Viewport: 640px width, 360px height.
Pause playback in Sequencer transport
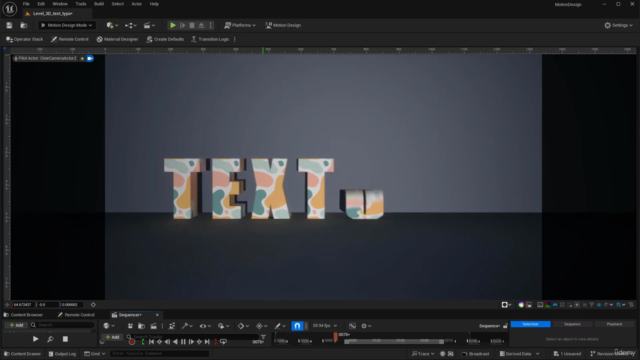click(183, 342)
